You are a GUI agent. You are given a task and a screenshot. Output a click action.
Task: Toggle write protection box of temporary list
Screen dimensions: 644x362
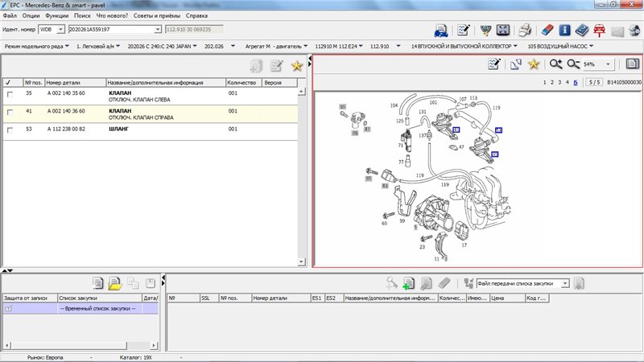(9, 308)
